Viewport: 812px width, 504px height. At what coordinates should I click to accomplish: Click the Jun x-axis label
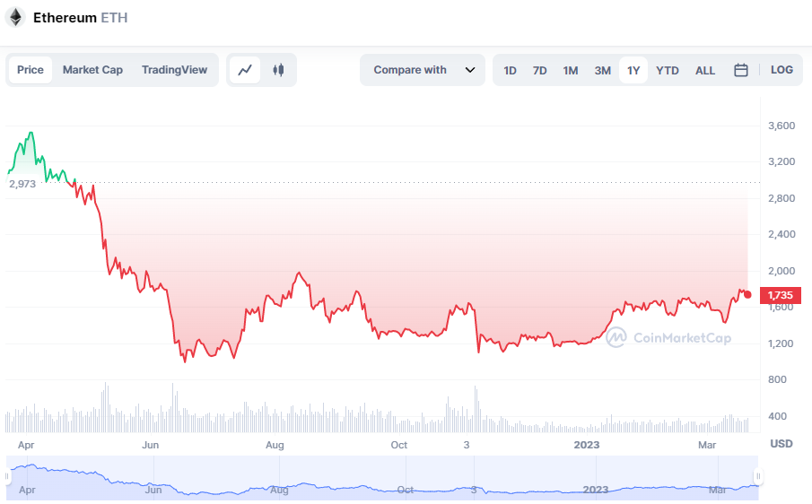[x=150, y=445]
